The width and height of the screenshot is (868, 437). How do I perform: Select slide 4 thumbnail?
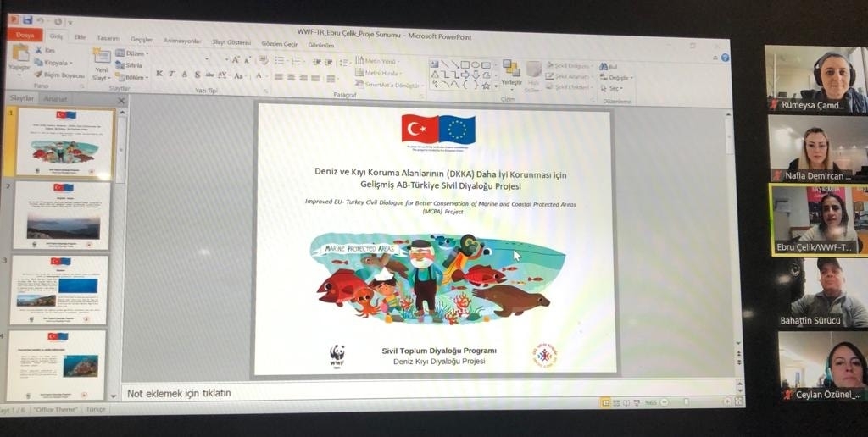coord(57,364)
